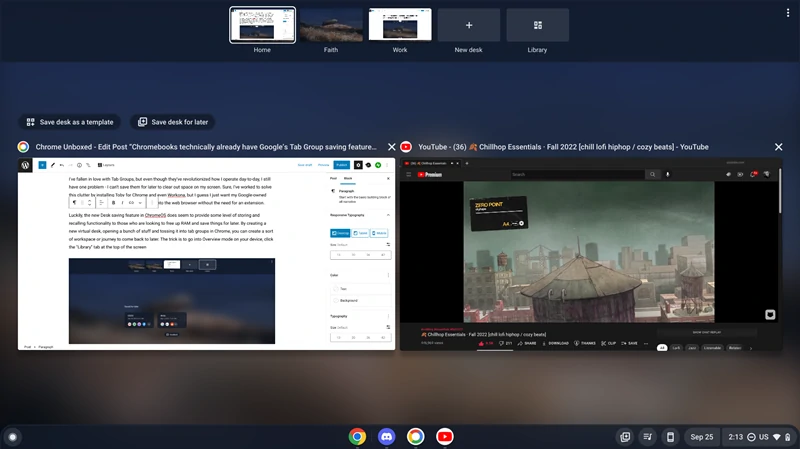The width and height of the screenshot is (800, 449).
Task: Open the Library of saved desks
Action: [x=537, y=25]
